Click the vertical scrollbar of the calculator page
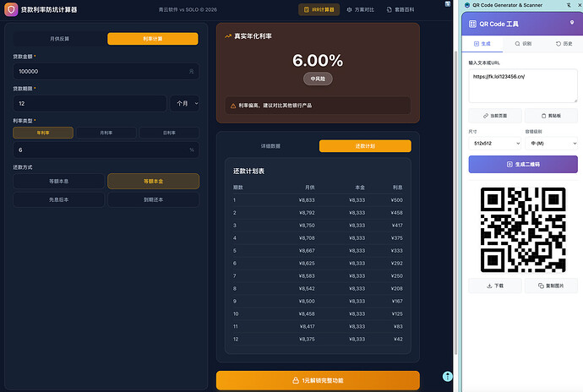The width and height of the screenshot is (583, 392). [455, 203]
